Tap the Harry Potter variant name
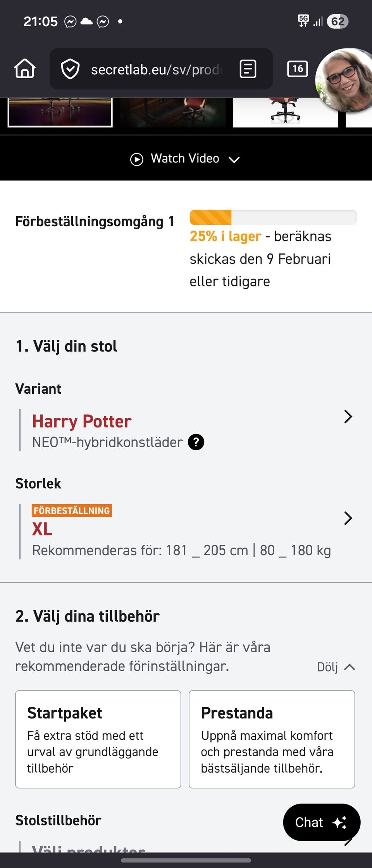 (82, 421)
